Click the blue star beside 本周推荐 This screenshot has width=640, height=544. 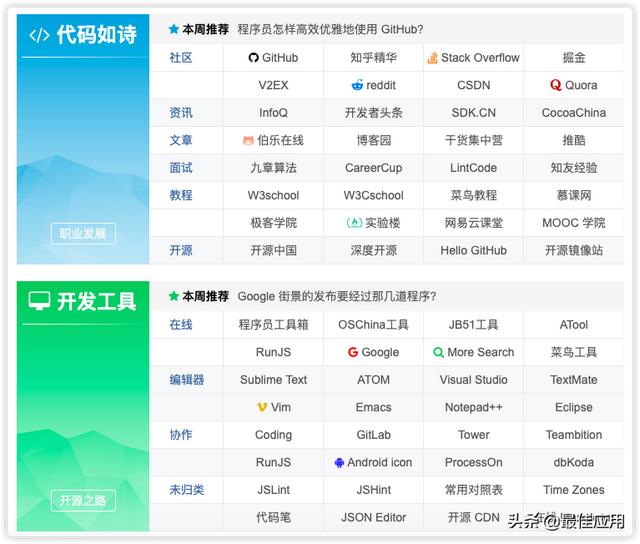(174, 29)
